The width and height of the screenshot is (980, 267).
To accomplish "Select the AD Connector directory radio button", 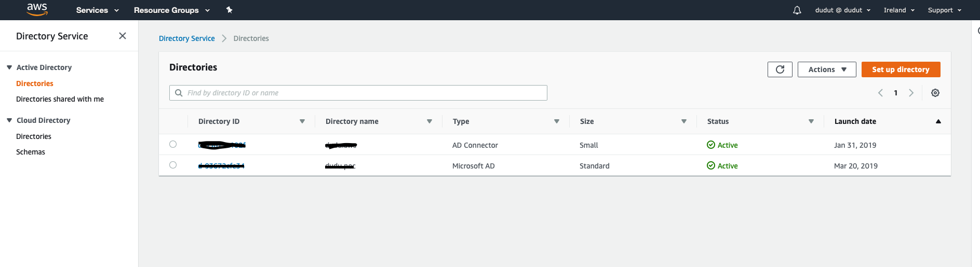I will [173, 144].
